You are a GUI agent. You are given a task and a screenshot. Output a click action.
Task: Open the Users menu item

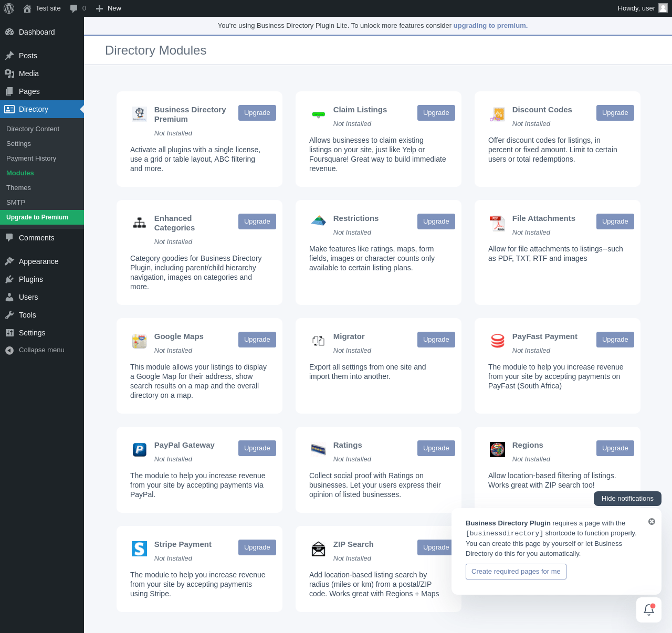click(x=42, y=297)
